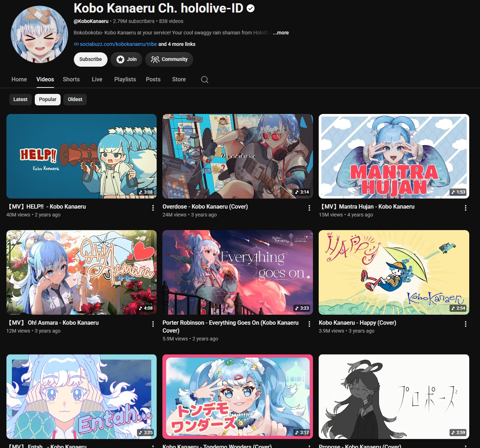Switch to the Shorts tab

(x=71, y=80)
